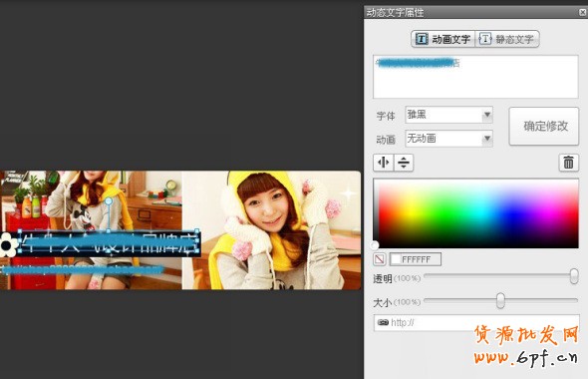Click the flower decoration on the banner
Screen dimensions: 588x379
[8, 244]
